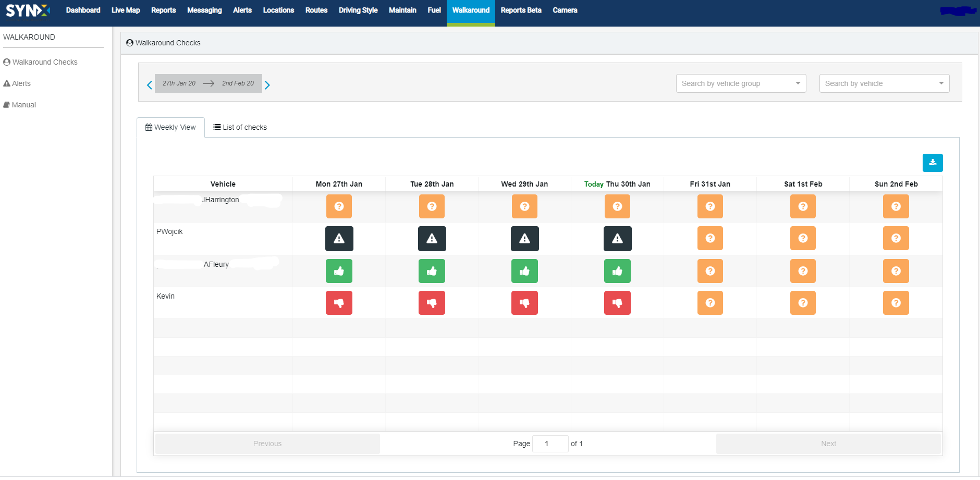Click the Previous page button
The height and width of the screenshot is (480, 980).
pyautogui.click(x=267, y=444)
